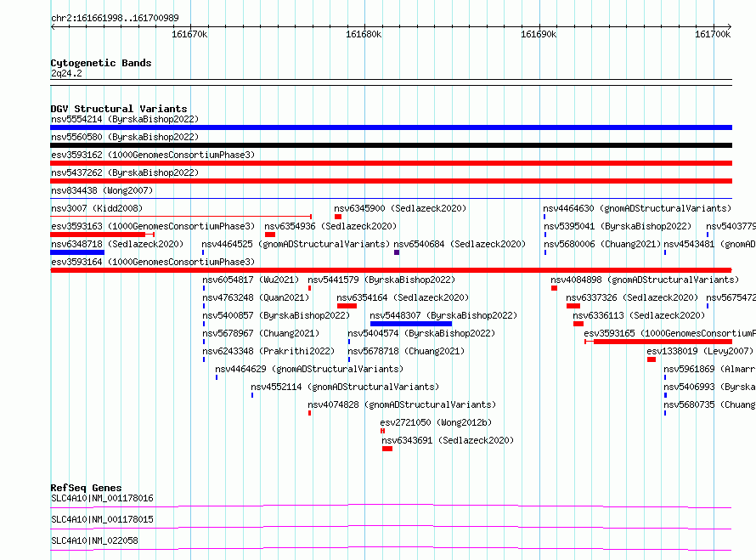The image size is (756, 560).
Task: Click nsv5448307 (ByrskaBishop2022) label
Action: (443, 315)
